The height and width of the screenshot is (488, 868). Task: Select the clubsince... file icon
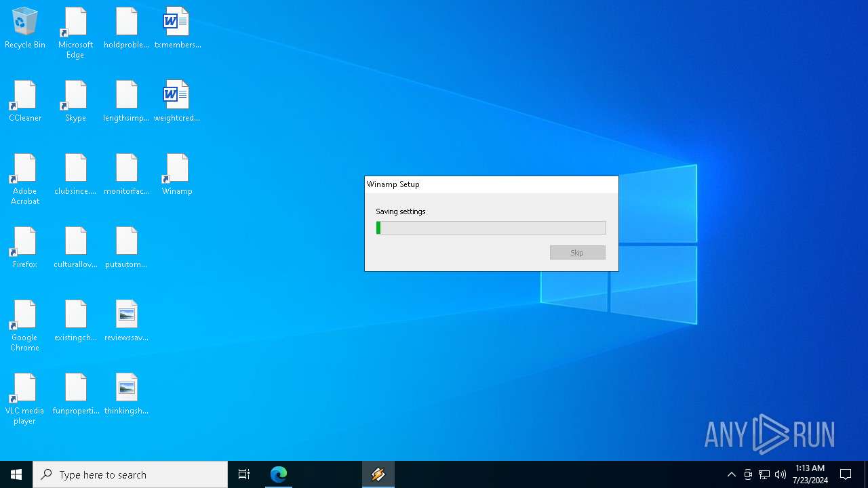(x=75, y=175)
